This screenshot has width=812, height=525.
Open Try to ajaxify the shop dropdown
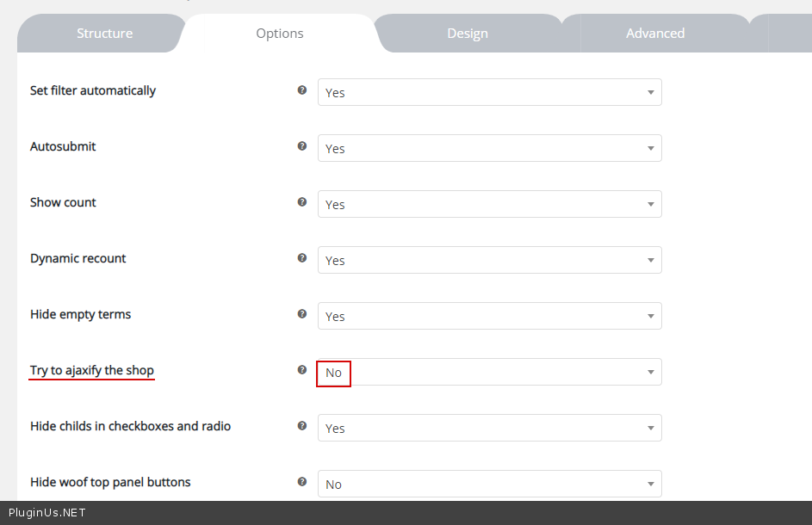pos(489,372)
